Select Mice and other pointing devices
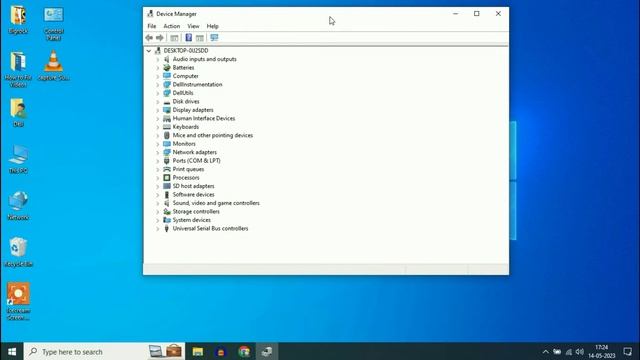The image size is (640, 360). tap(213, 135)
